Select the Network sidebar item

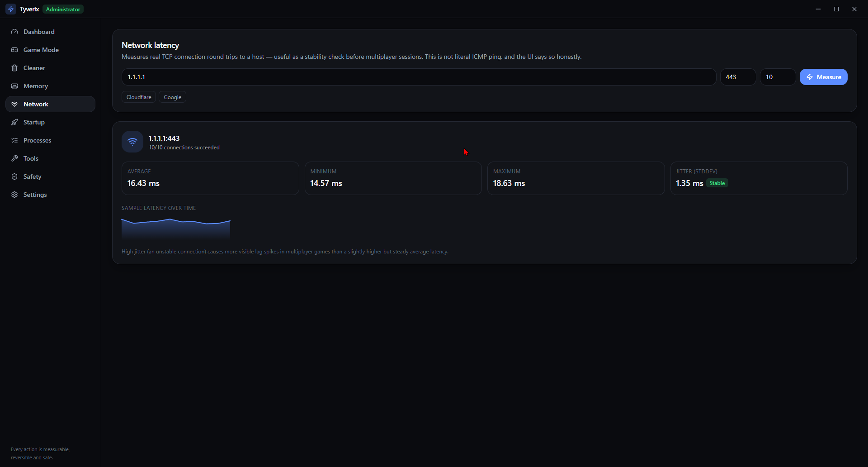[50, 104]
